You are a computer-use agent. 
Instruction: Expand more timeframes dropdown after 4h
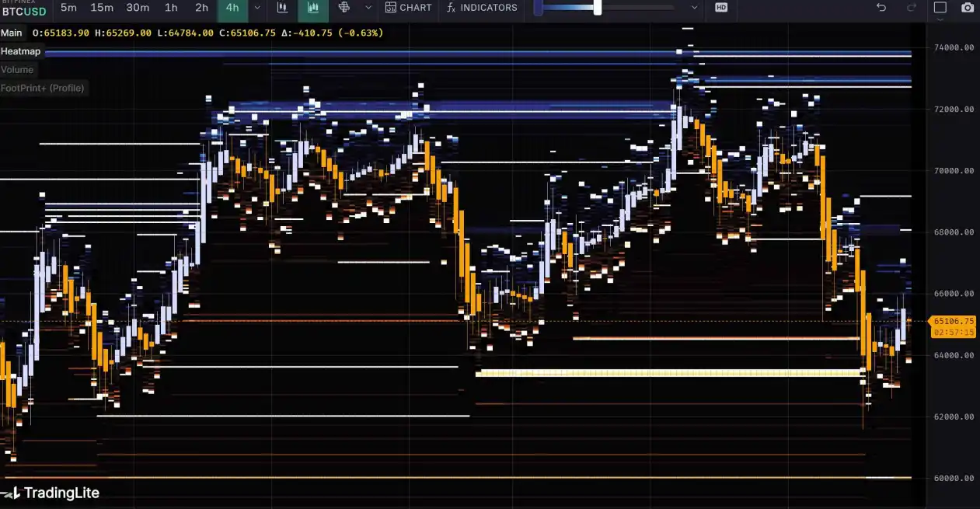pyautogui.click(x=257, y=8)
